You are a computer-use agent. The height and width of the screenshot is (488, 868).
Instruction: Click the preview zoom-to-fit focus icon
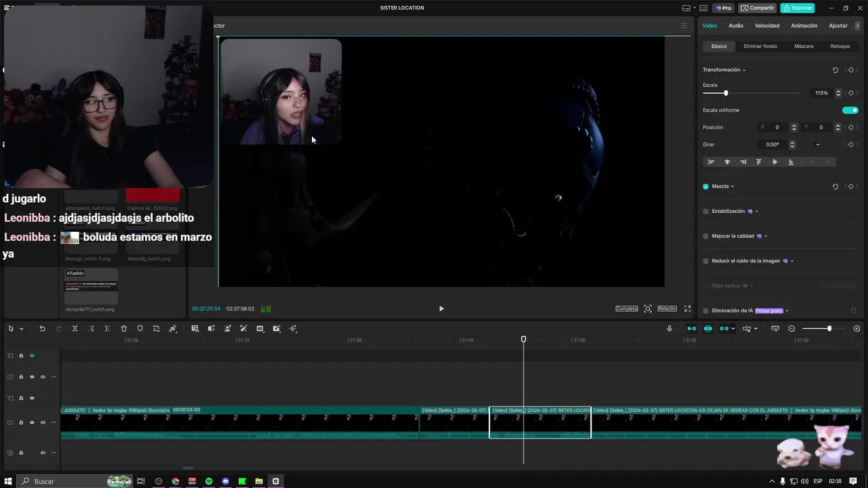(648, 308)
